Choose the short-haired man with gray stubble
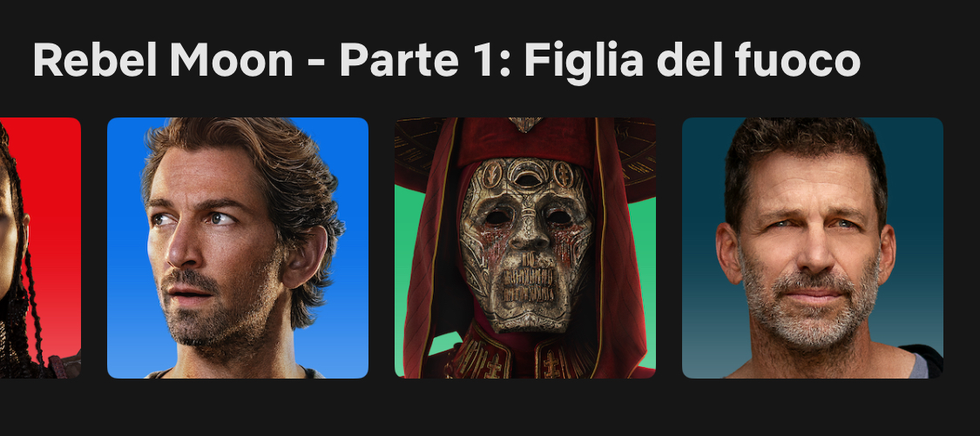 pyautogui.click(x=813, y=248)
